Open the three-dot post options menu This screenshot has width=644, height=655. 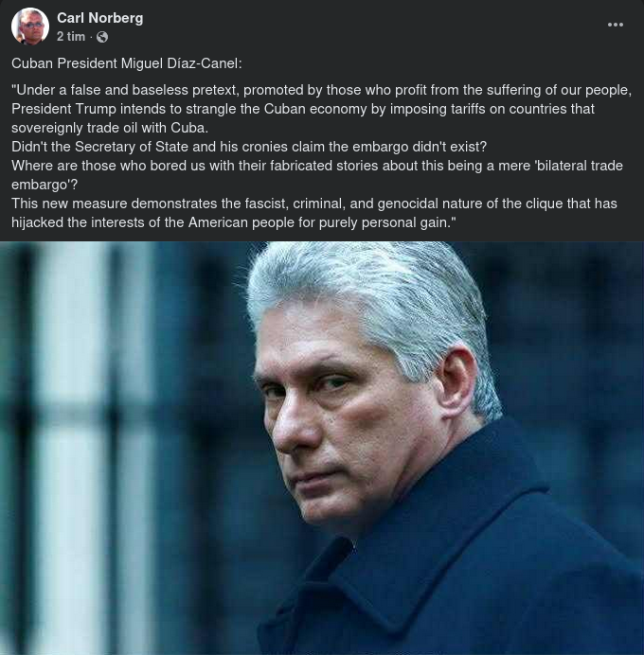coord(616,25)
